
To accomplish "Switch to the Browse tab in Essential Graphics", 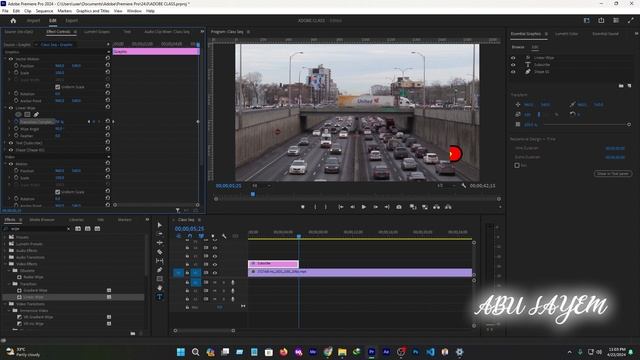I will pos(518,47).
